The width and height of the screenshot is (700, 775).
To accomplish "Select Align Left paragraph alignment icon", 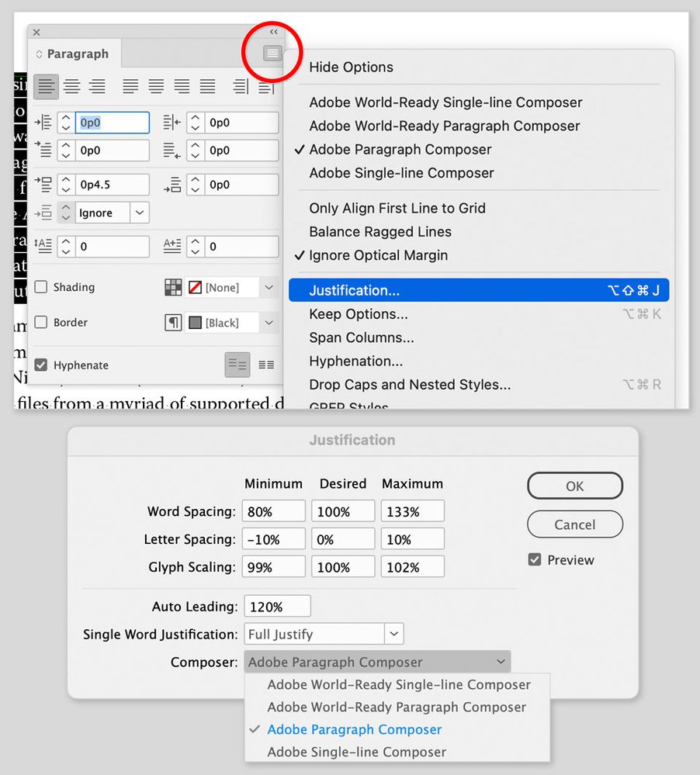I will click(x=46, y=86).
